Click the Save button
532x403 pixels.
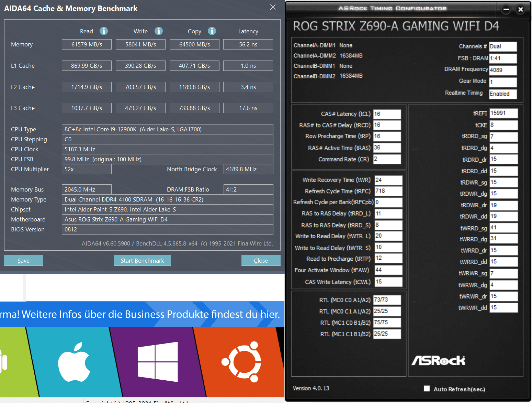[x=24, y=261]
